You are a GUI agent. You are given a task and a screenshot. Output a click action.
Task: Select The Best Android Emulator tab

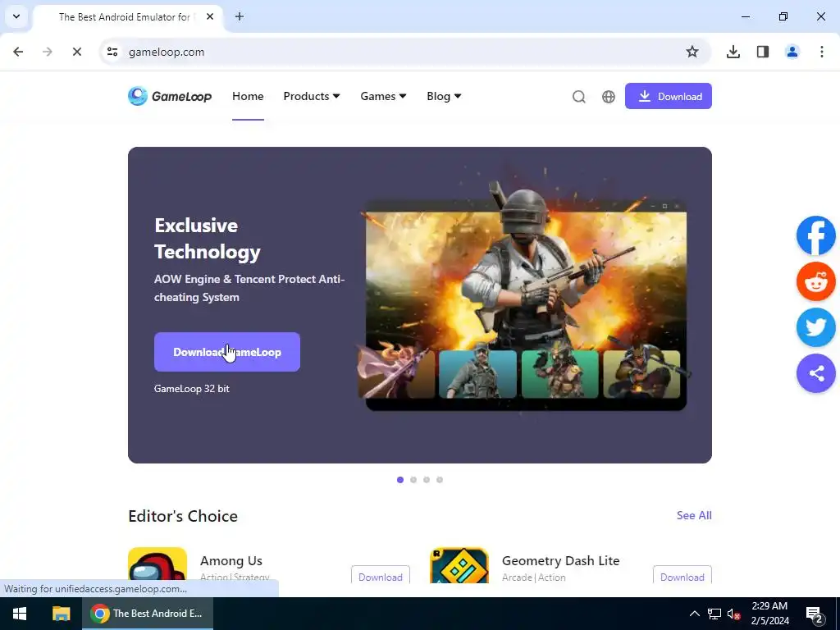click(129, 16)
